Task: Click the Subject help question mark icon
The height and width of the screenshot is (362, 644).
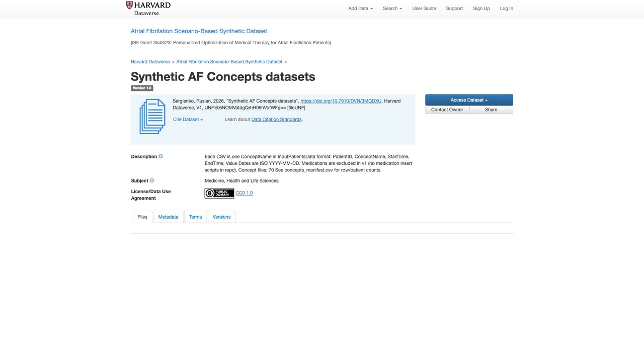Action: pos(151,180)
